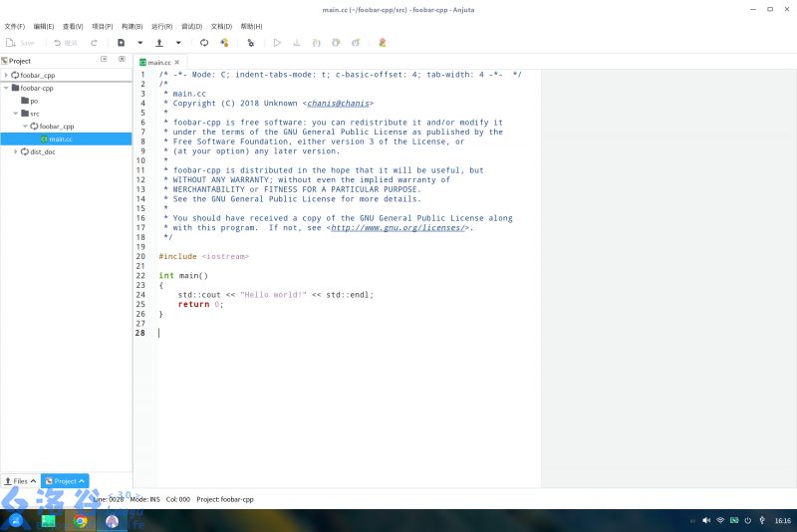
Task: Open the 构建(B) build menu
Action: coord(132,26)
